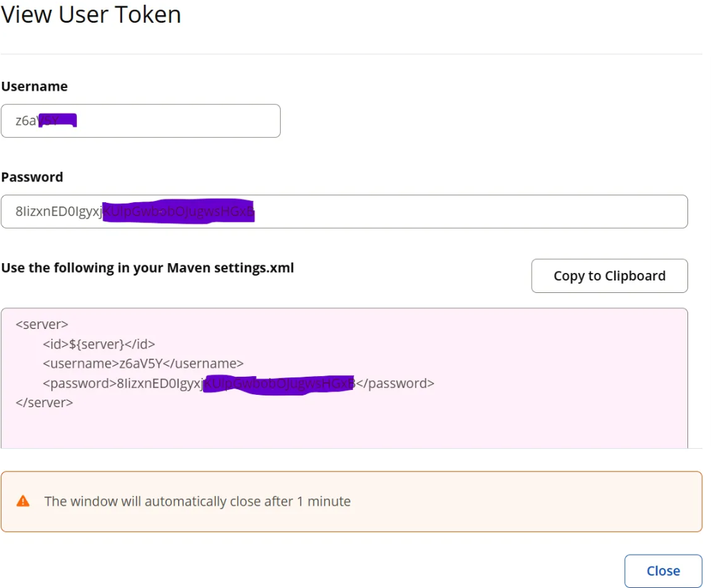
Task: Close the View User Token dialog
Action: click(x=662, y=571)
